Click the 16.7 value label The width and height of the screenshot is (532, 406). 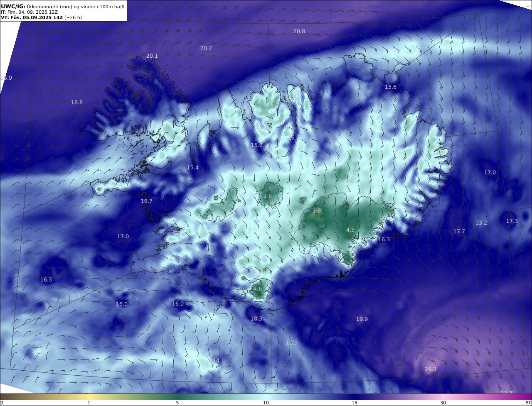pos(147,201)
